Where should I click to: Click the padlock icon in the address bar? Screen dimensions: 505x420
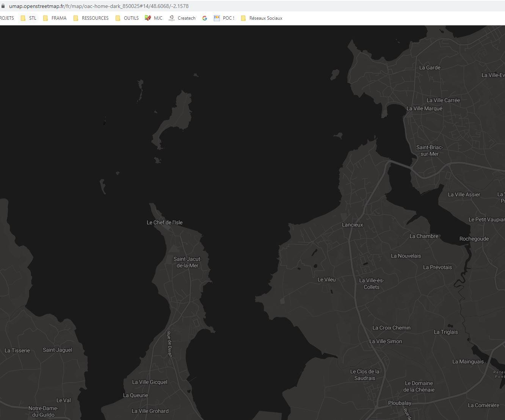click(4, 6)
